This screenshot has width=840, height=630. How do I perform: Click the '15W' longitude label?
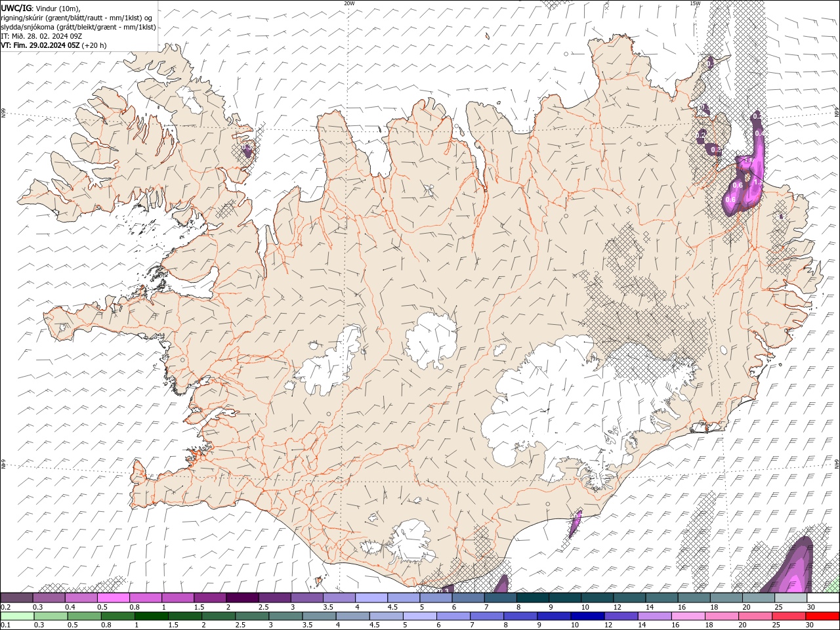pos(695,3)
